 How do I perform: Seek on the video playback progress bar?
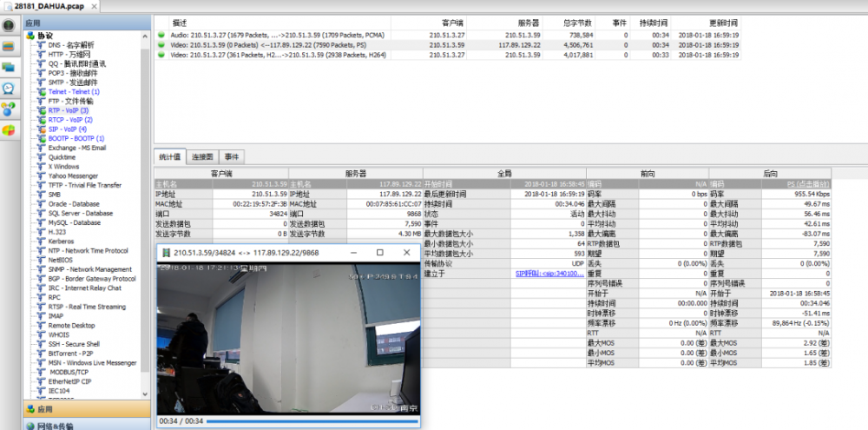pos(312,421)
